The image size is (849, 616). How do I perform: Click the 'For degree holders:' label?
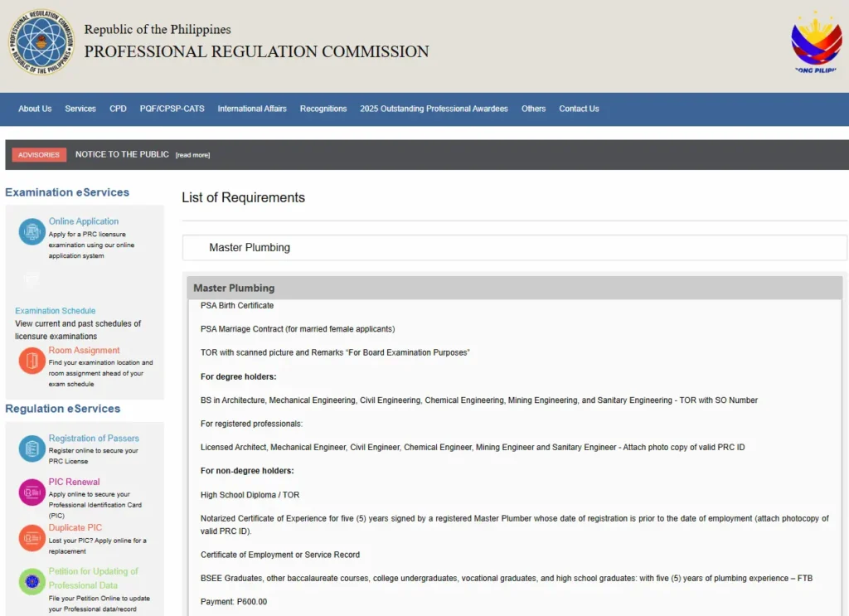238,376
